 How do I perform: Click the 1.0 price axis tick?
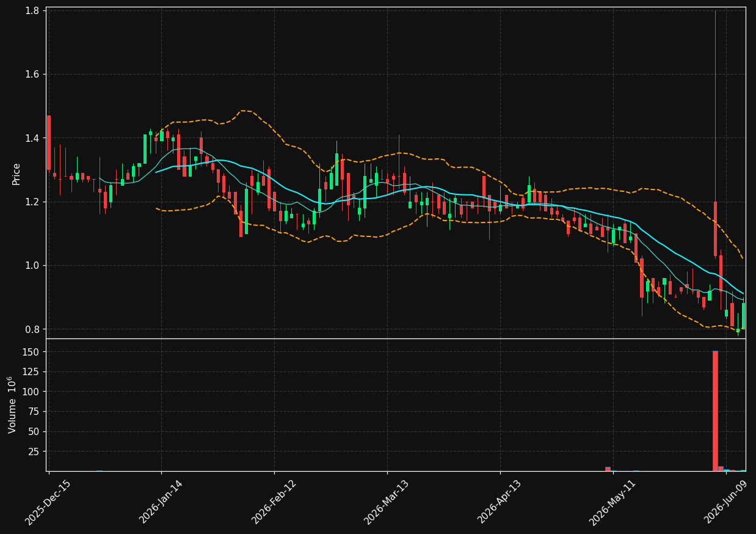[x=34, y=265]
